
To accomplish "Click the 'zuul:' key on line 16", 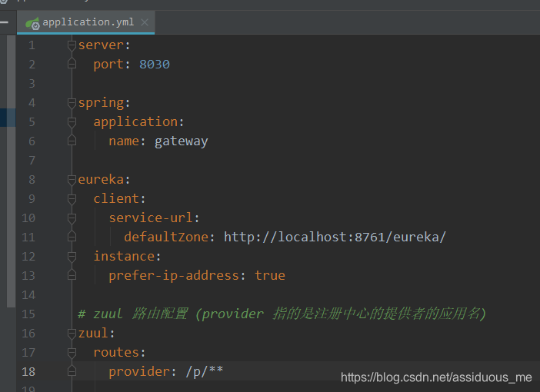I will click(96, 333).
